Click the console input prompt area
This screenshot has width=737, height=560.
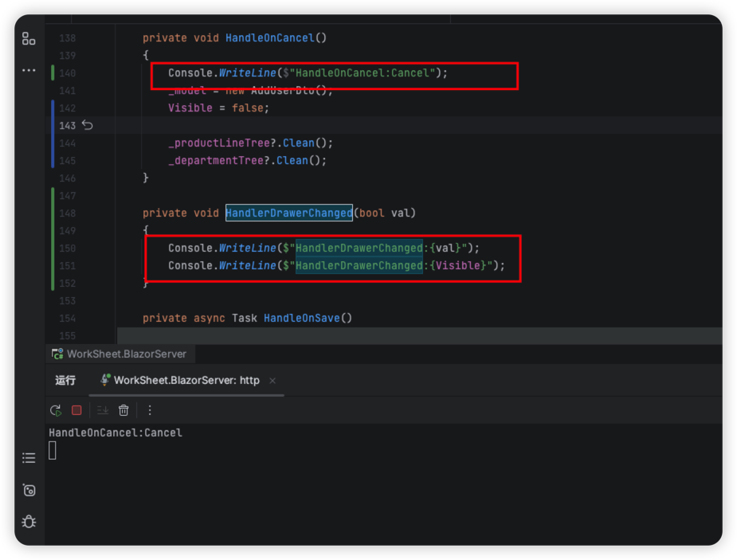point(53,450)
